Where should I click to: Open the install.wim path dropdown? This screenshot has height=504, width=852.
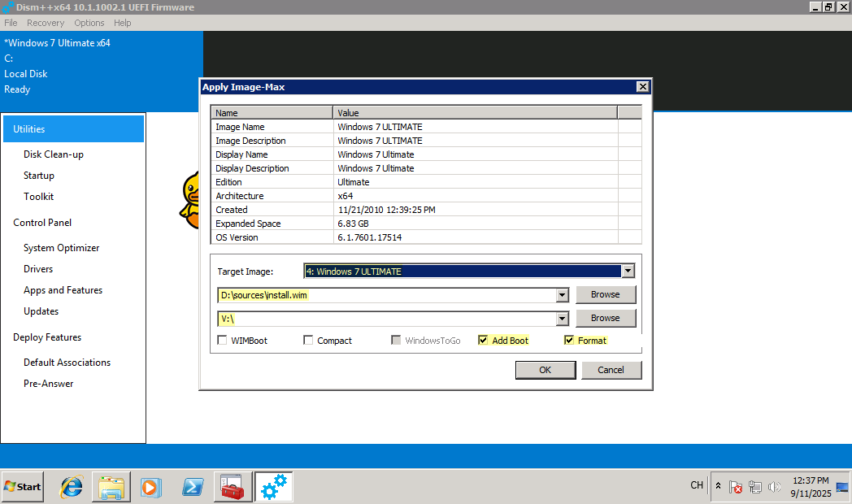(562, 295)
